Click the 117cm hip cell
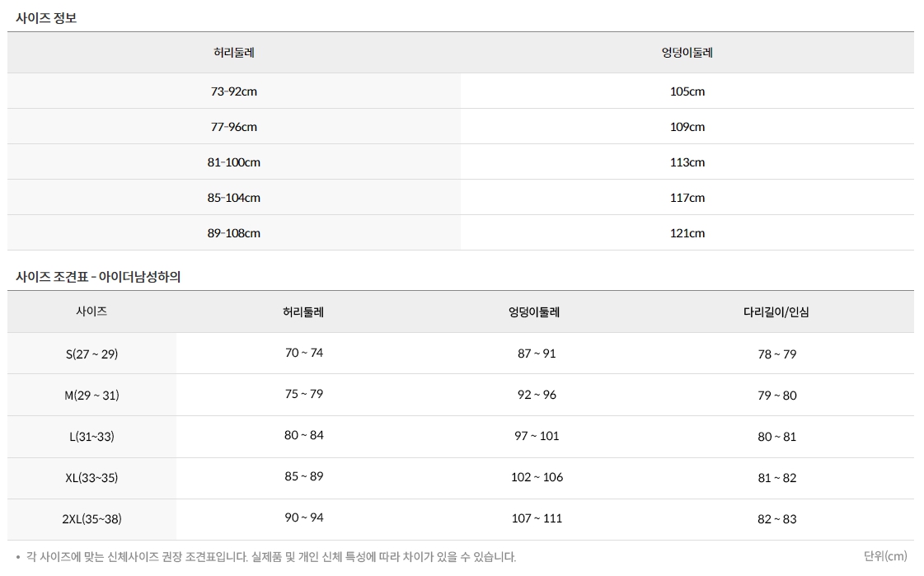The width and height of the screenshot is (924, 576). (687, 198)
